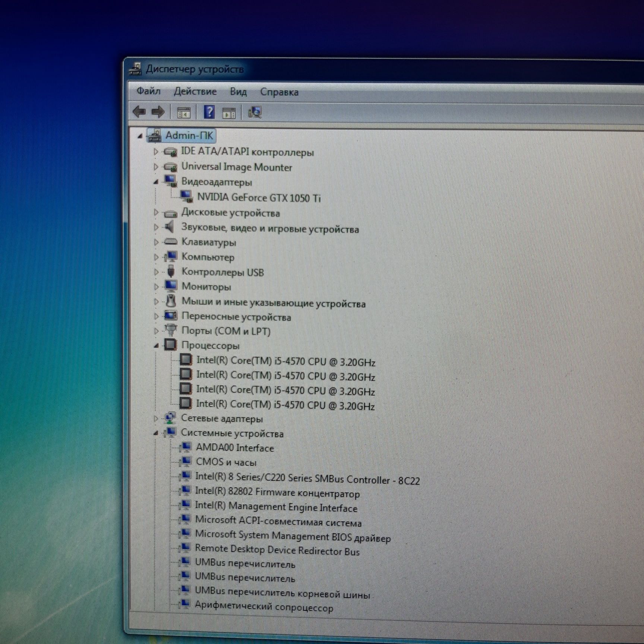Collapse the Видеоадаптеры node

pyautogui.click(x=156, y=182)
